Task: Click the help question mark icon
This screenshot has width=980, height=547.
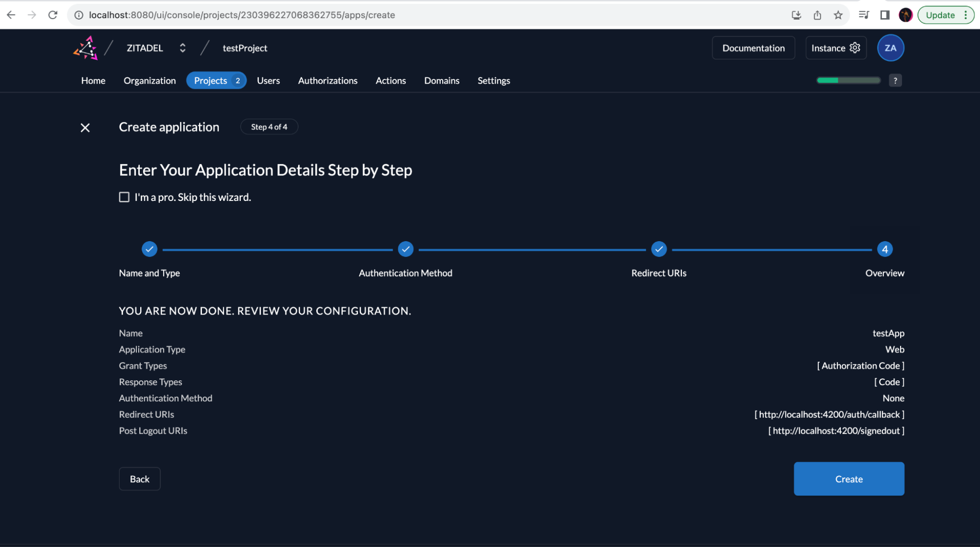Action: (x=896, y=80)
